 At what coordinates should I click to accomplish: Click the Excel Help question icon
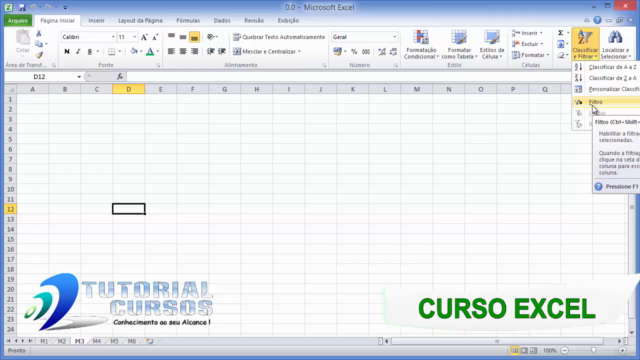[597, 20]
